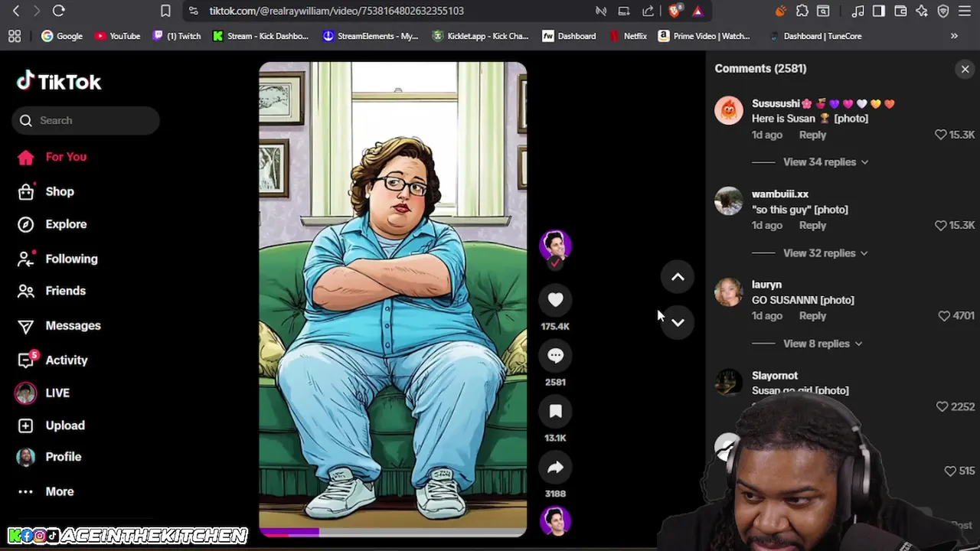Image resolution: width=980 pixels, height=551 pixels.
Task: Open Slayornot's profile avatar
Action: (x=728, y=381)
